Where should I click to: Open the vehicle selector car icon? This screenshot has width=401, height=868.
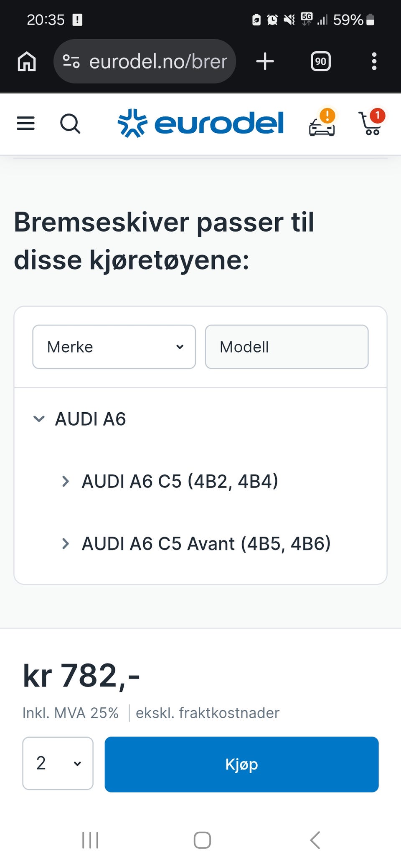click(322, 124)
